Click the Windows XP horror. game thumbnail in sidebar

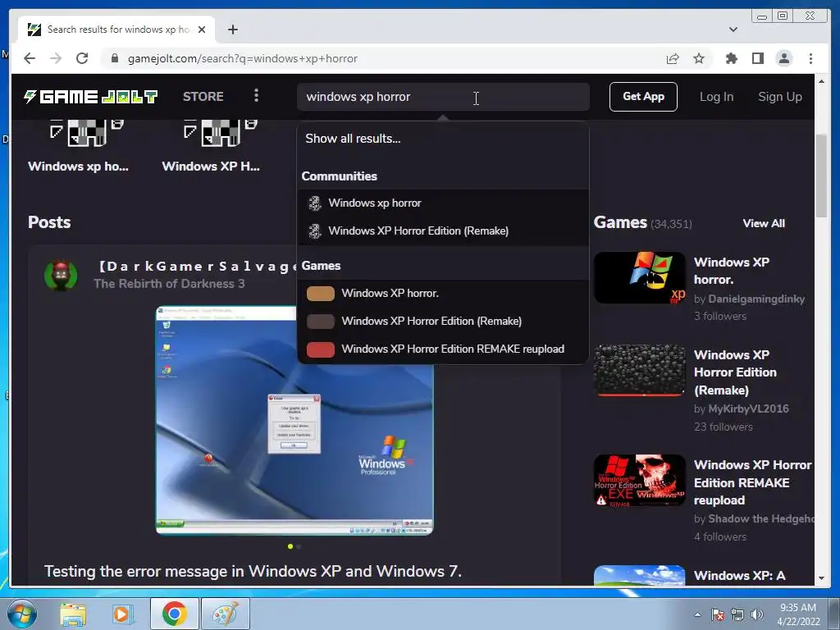[x=640, y=277]
